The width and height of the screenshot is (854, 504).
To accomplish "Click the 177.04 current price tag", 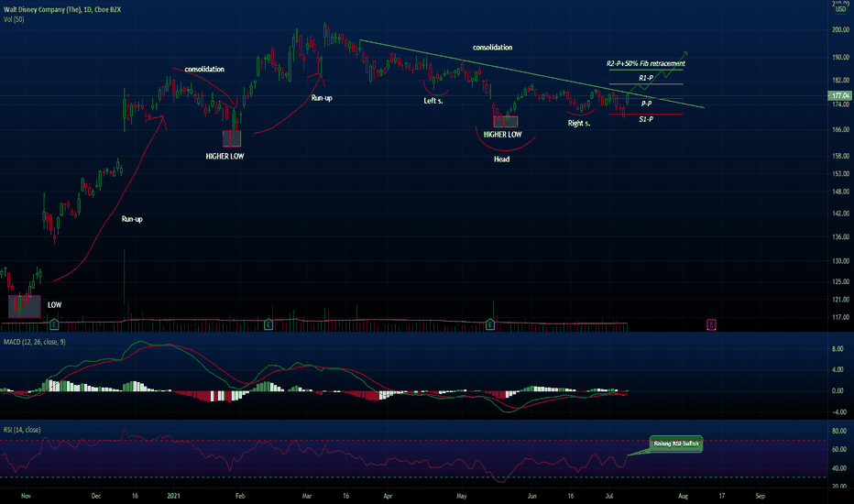I will (x=840, y=96).
